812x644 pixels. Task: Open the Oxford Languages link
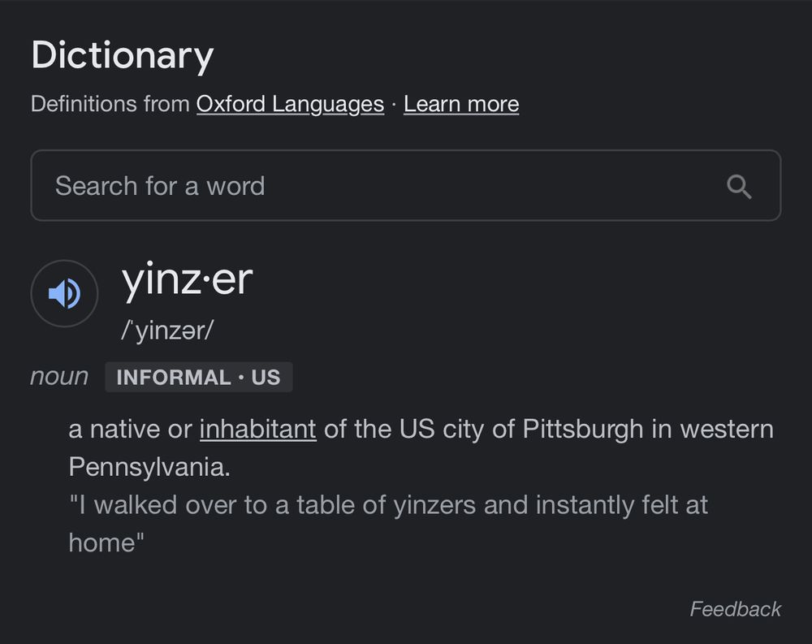tap(290, 104)
